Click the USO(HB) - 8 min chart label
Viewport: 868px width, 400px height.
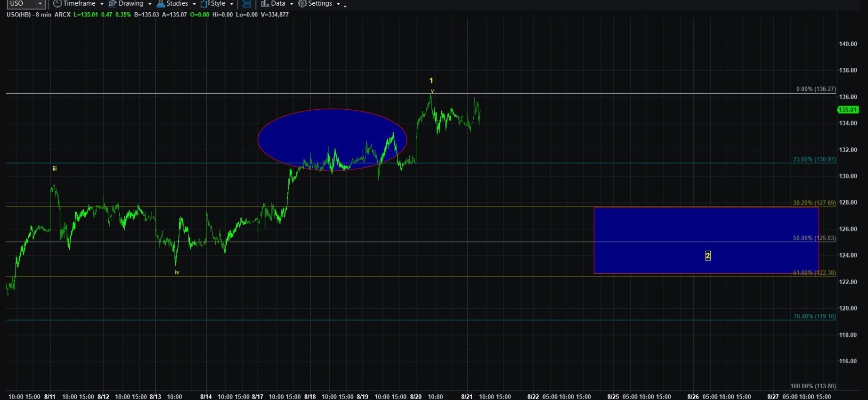coord(29,15)
